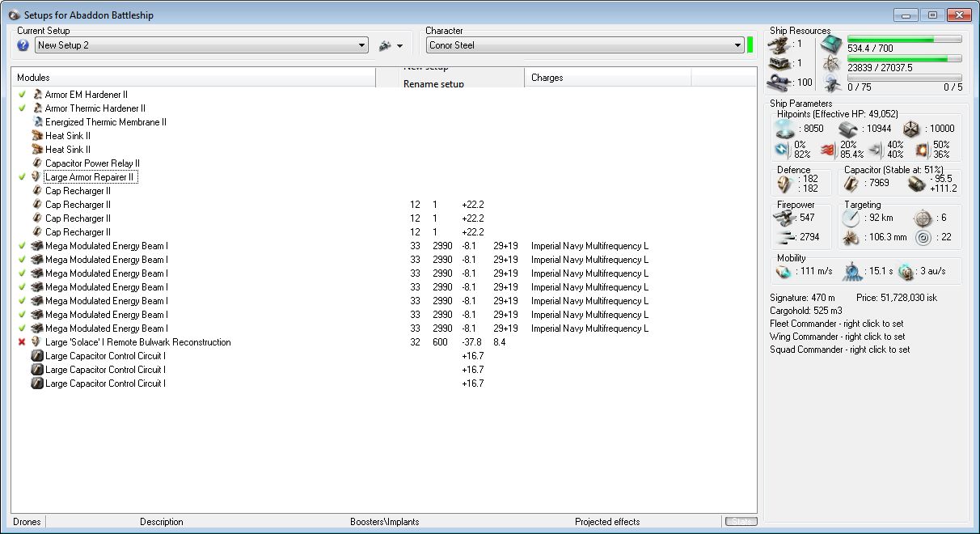Select the Armor Thermic Hardener II module icon
980x534 pixels.
pos(37,108)
